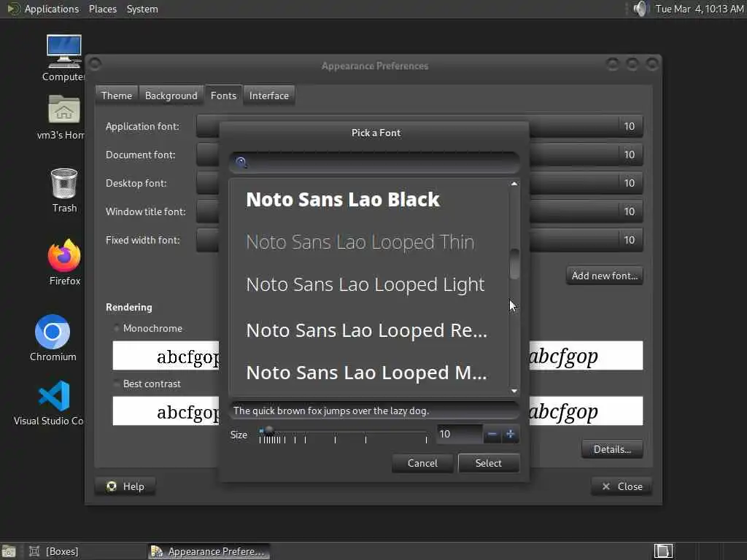Select the Best contrast rendering option
The width and height of the screenshot is (747, 560).
point(147,384)
